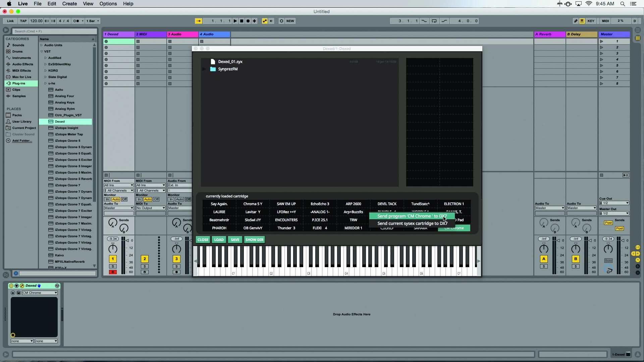Select the PHAROH program
The height and width of the screenshot is (362, 644).
point(219,228)
